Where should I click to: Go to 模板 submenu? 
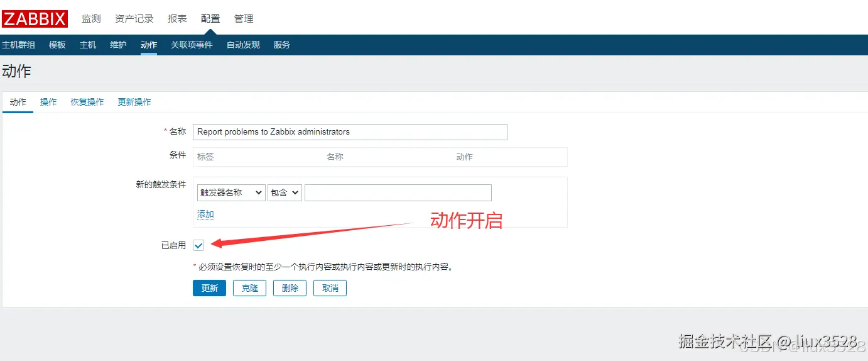click(x=57, y=45)
